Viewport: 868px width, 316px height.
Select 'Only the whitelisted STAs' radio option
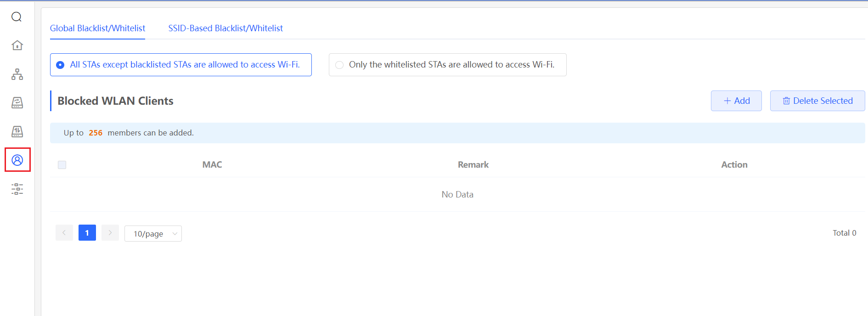pyautogui.click(x=339, y=65)
